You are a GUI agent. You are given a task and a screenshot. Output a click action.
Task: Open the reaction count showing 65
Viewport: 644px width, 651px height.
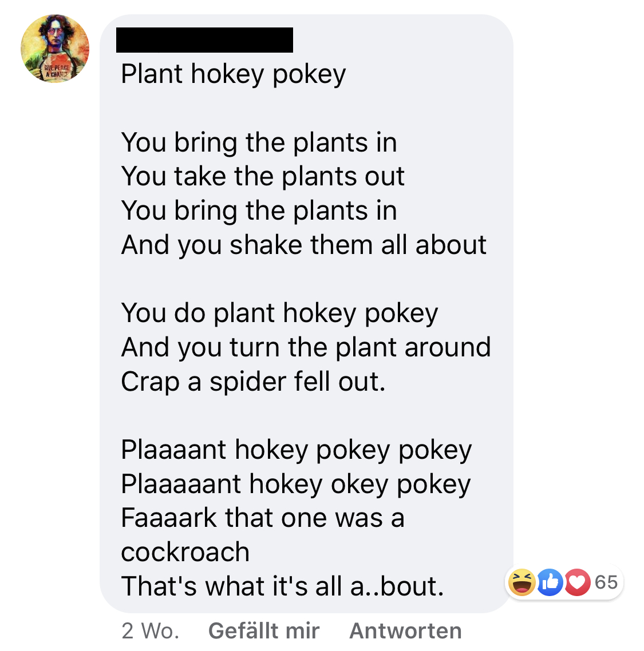click(x=606, y=582)
